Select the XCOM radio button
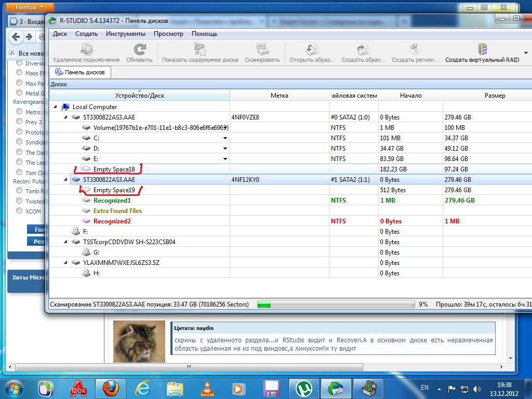 click(19, 211)
